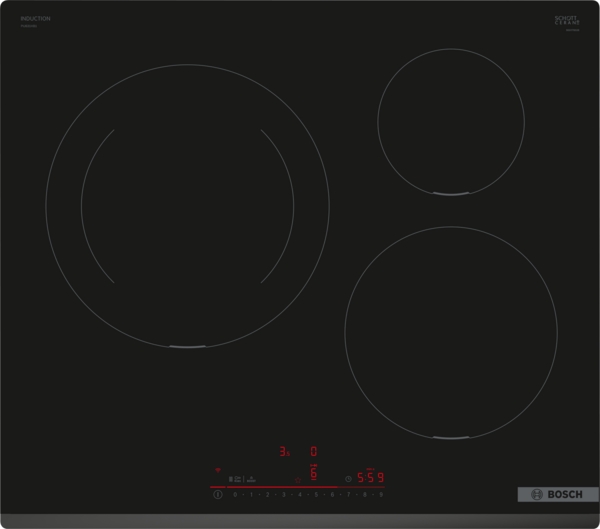600x529 pixels.
Task: Tap the SCHOTT CERAN marking
Action: pos(568,20)
